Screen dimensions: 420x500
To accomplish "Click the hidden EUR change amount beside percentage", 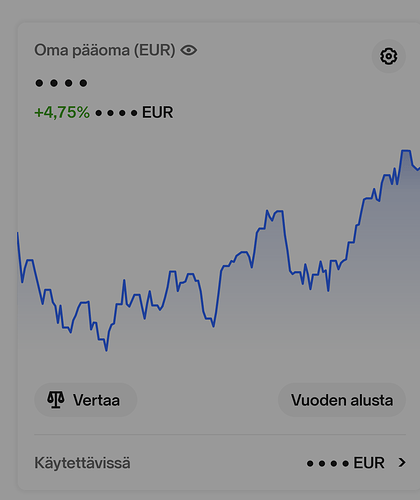I will pyautogui.click(x=134, y=112).
